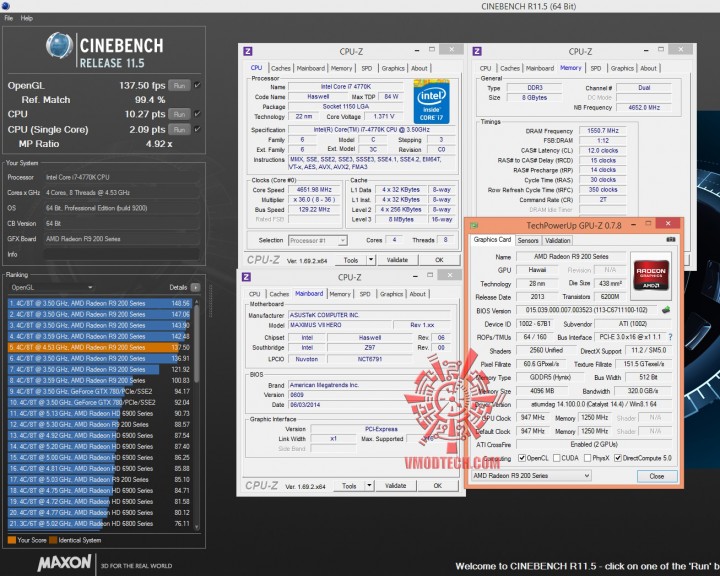Image resolution: width=720 pixels, height=576 pixels.
Task: Click CPU-Z icon in Memory window title
Action: pos(477,51)
